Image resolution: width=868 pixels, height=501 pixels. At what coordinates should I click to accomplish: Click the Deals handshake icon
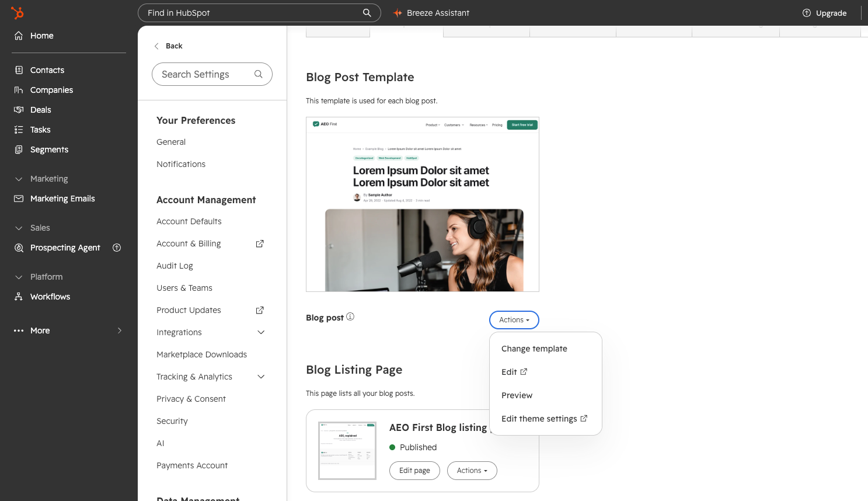[19, 110]
